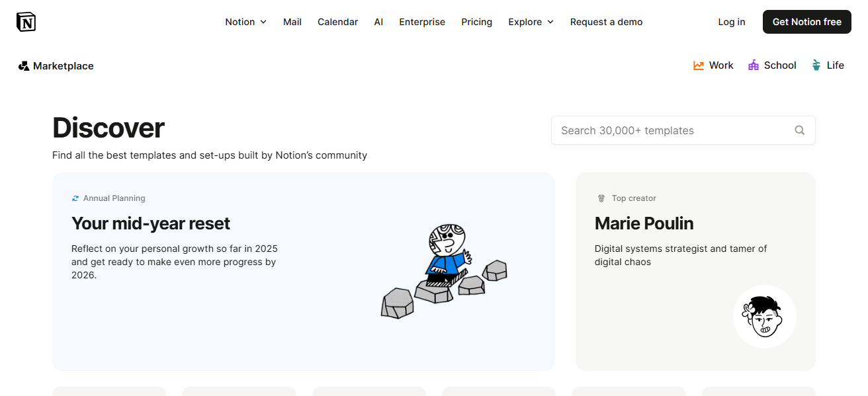Expand the Explore dropdown menu

point(531,22)
